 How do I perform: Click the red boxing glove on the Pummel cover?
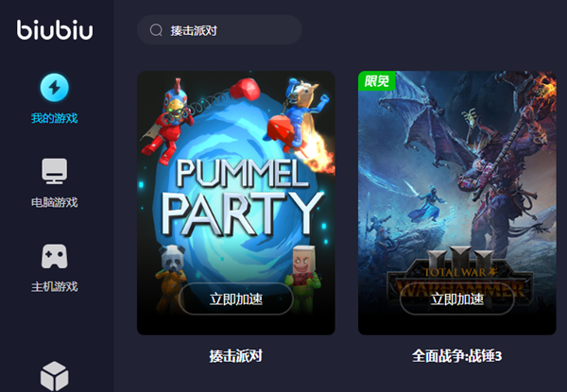tap(245, 89)
